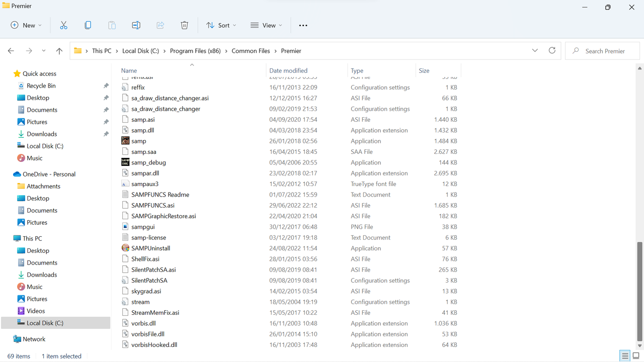Go back with the left arrow

point(11,51)
